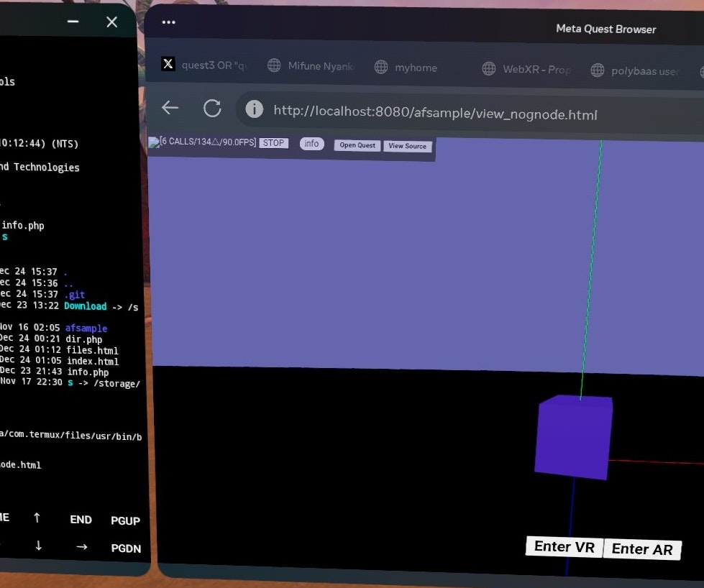Switch to the polybaas user tab
Viewport: 704px width, 588px height.
click(635, 71)
